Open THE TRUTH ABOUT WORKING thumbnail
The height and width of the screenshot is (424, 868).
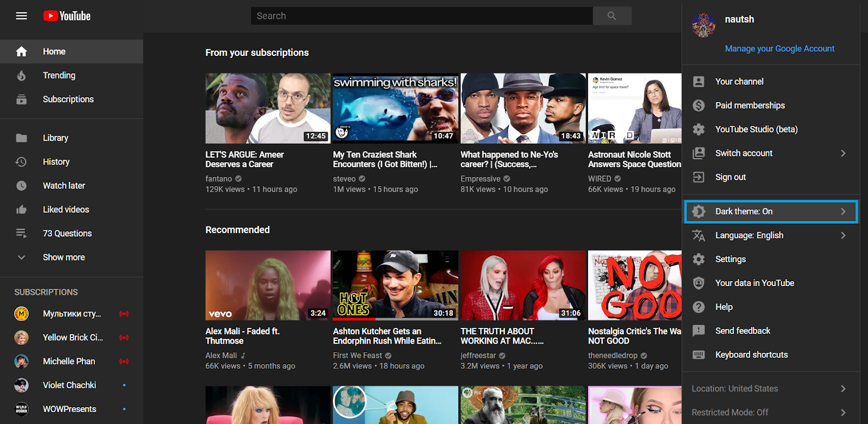click(523, 285)
